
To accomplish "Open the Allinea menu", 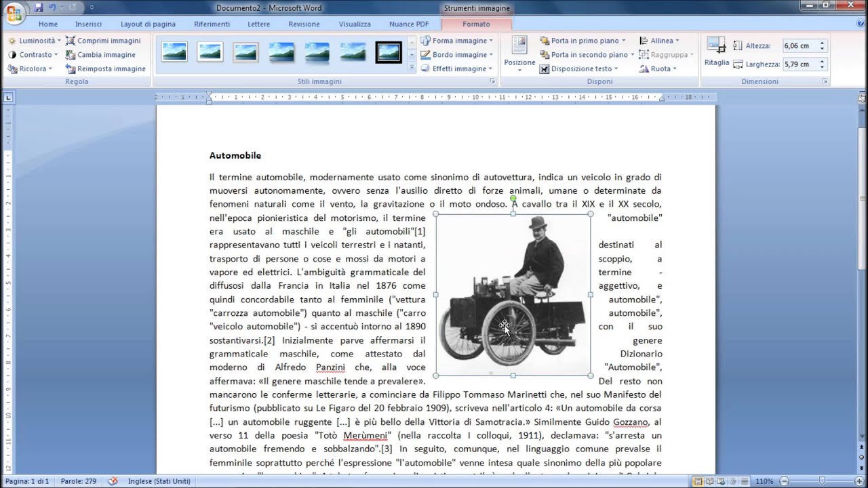I will click(659, 41).
